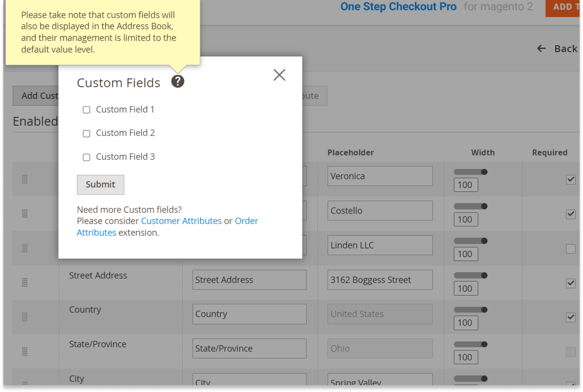This screenshot has width=583, height=392.
Task: Close the Custom Fields popup
Action: 279,75
